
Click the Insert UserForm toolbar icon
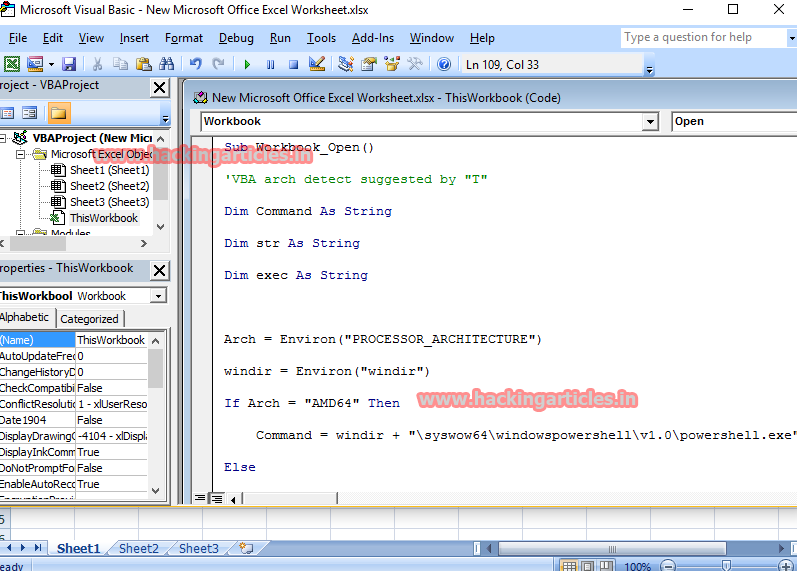coord(35,64)
